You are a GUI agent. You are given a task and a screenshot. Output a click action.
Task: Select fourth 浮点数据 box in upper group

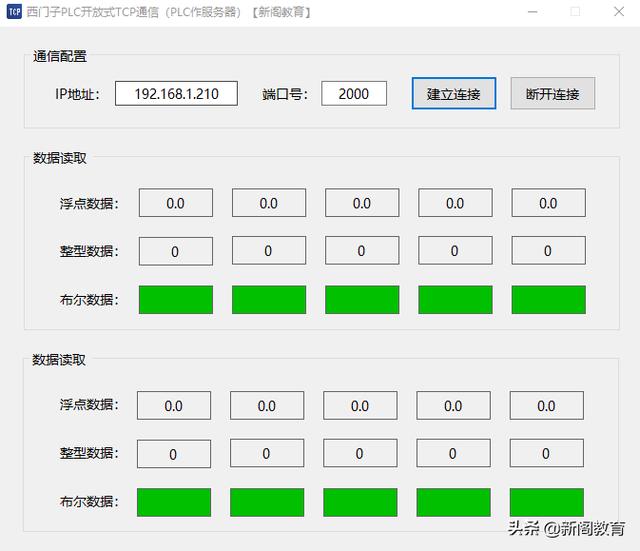tap(455, 203)
